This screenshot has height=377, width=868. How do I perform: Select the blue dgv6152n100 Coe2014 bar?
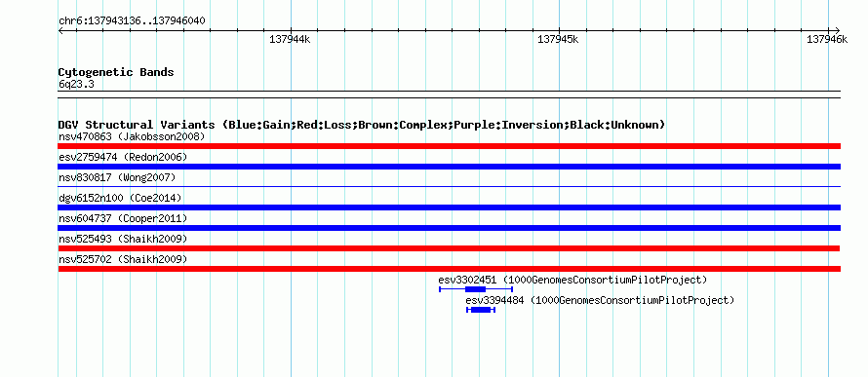(x=449, y=207)
